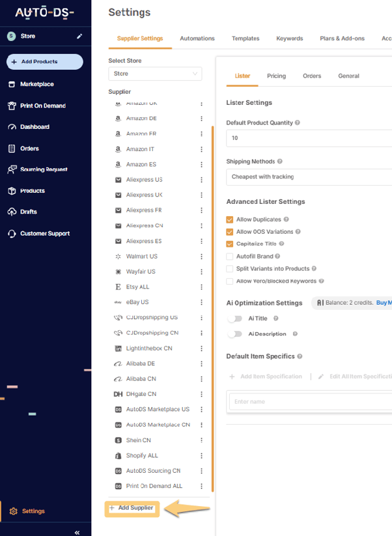This screenshot has height=536, width=392.
Task: Check Allow Vero/Blocked Keywords
Action: pos(230,281)
